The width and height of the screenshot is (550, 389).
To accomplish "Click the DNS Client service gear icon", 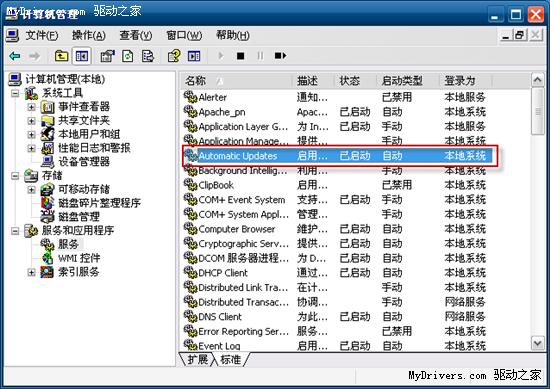I will (x=190, y=316).
